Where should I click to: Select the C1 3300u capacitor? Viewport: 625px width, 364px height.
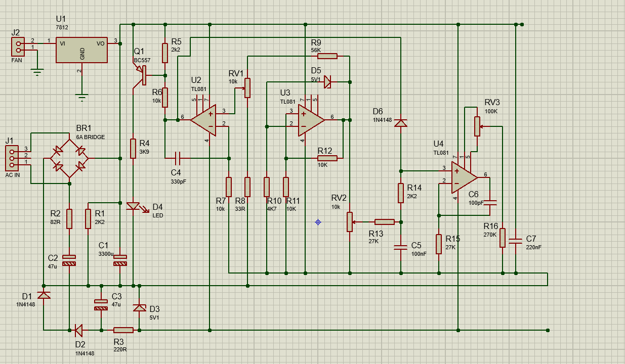(x=120, y=260)
